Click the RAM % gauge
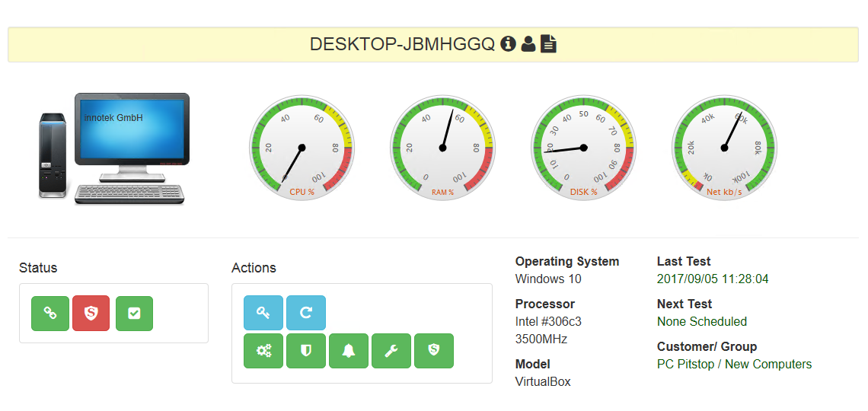 click(442, 148)
